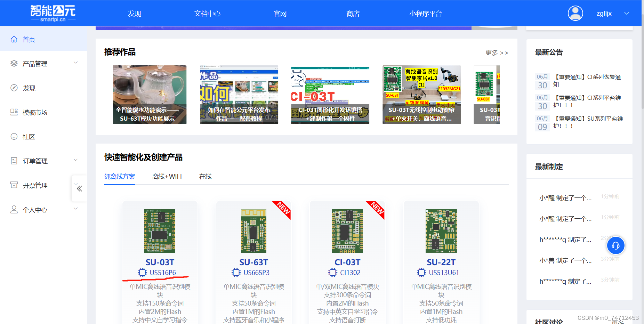Select the CI-03T module image

pos(347,231)
